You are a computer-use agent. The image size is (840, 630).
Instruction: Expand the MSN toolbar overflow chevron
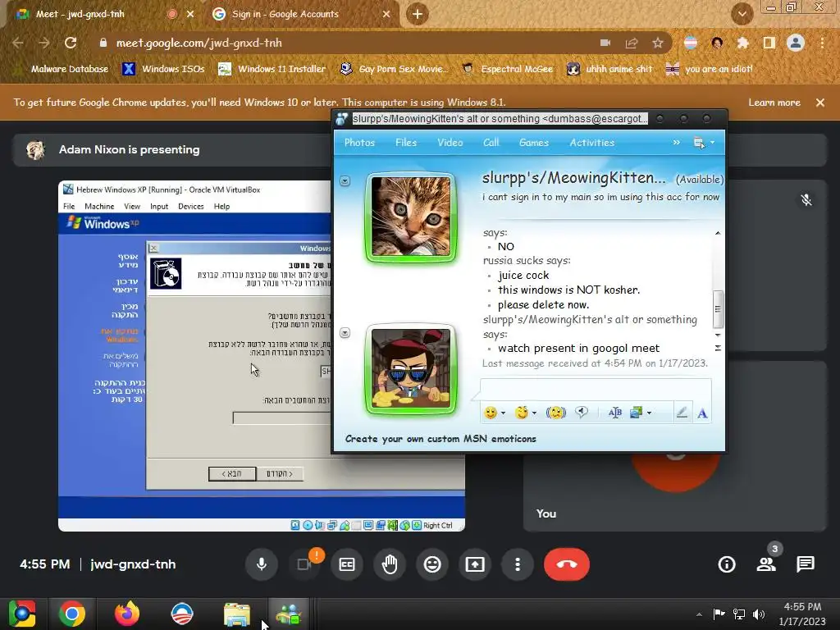(677, 143)
